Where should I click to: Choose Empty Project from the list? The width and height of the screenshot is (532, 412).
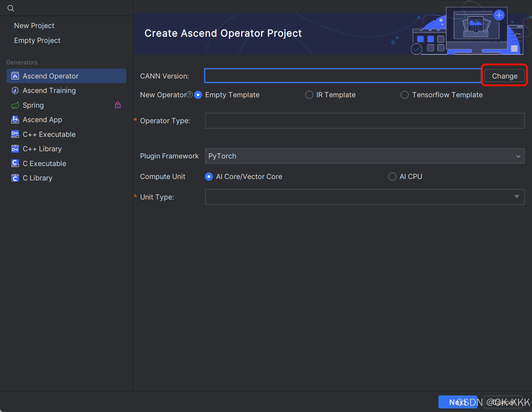tap(37, 40)
